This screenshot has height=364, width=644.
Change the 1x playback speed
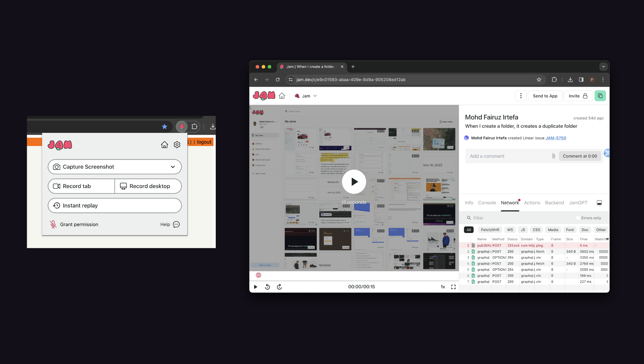(x=443, y=287)
